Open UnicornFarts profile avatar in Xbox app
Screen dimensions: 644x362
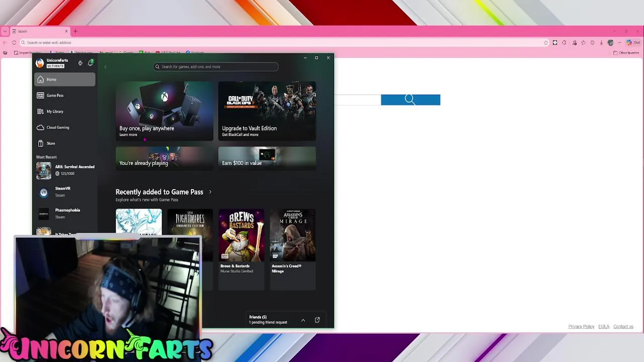coord(40,63)
